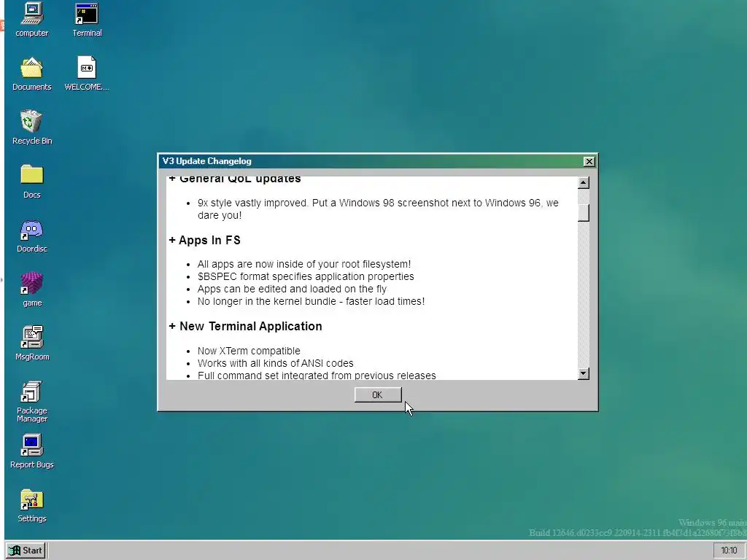The image size is (747, 560).
Task: Click the '9x style vastly improved' bullet
Action: point(378,209)
